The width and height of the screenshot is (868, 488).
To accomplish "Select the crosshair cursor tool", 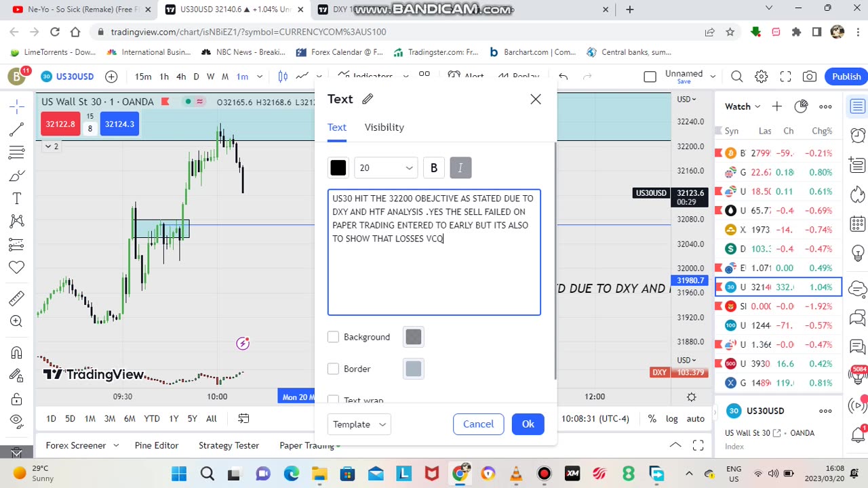I will coord(17,106).
